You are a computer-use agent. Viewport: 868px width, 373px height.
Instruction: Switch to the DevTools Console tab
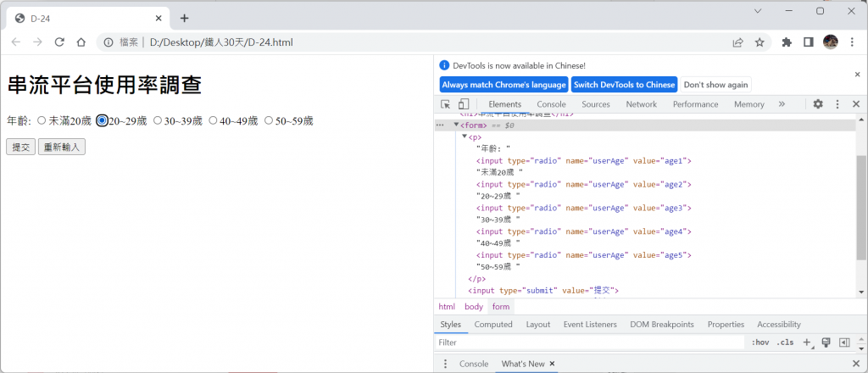click(551, 104)
